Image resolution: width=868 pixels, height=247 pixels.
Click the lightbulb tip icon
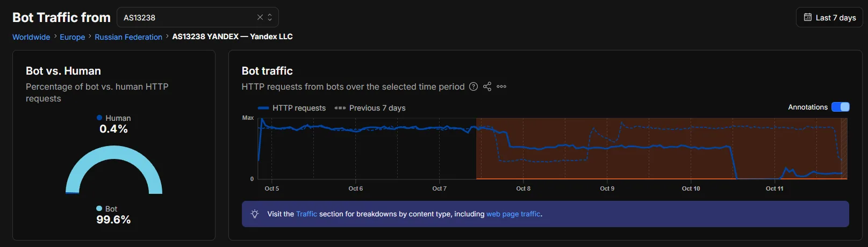pos(255,214)
